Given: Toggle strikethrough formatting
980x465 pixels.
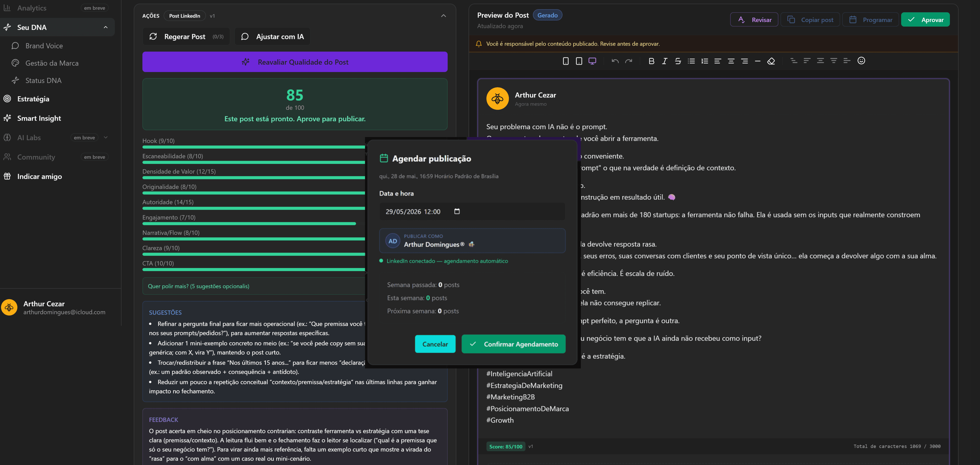Looking at the screenshot, I should (678, 61).
